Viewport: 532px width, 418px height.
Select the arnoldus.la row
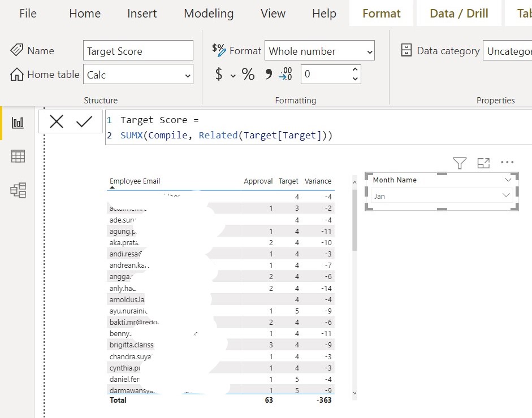[220, 299]
